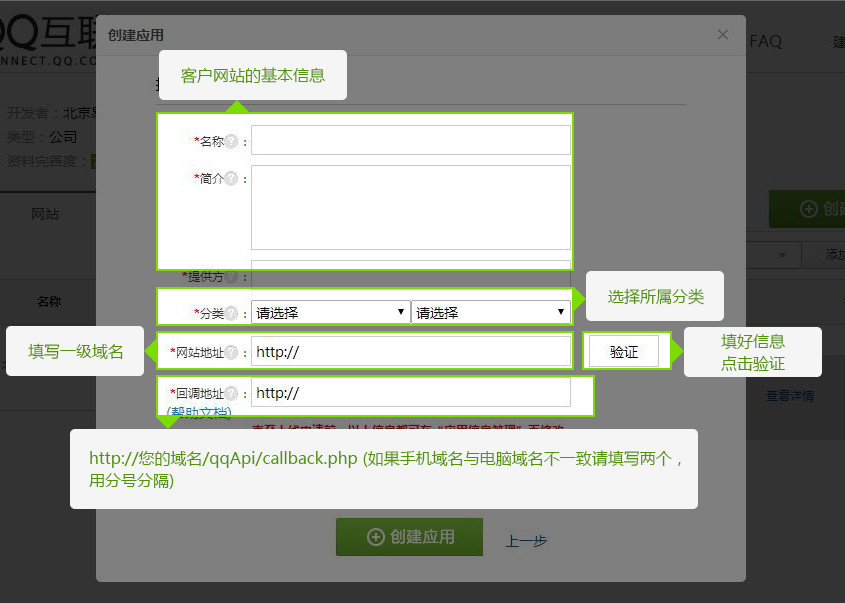Go back with the 上一步 link

point(526,540)
